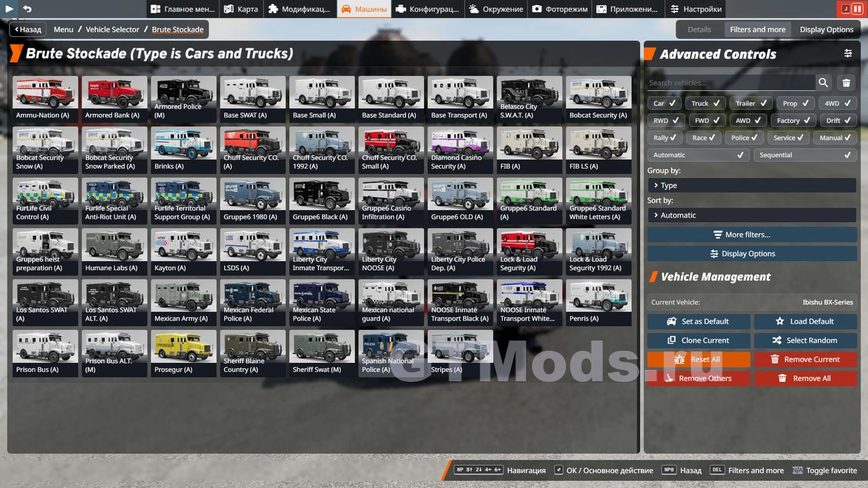This screenshot has height=488, width=868.
Task: Choose Penris (A) configuration
Action: pyautogui.click(x=599, y=302)
